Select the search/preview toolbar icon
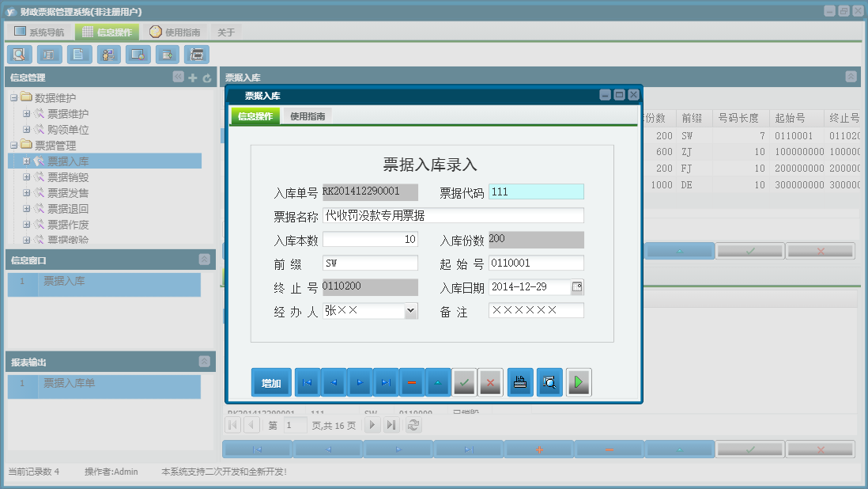The image size is (868, 489). coord(19,55)
